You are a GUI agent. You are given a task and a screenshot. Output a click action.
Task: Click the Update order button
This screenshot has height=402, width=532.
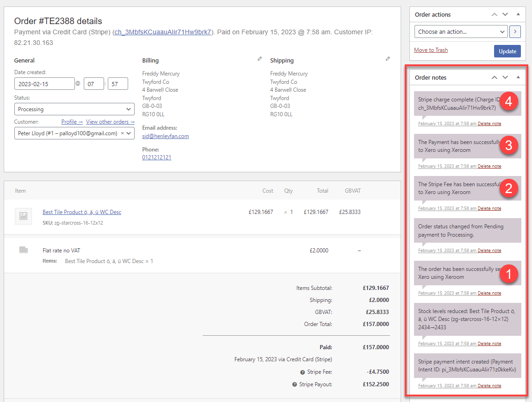tap(507, 51)
